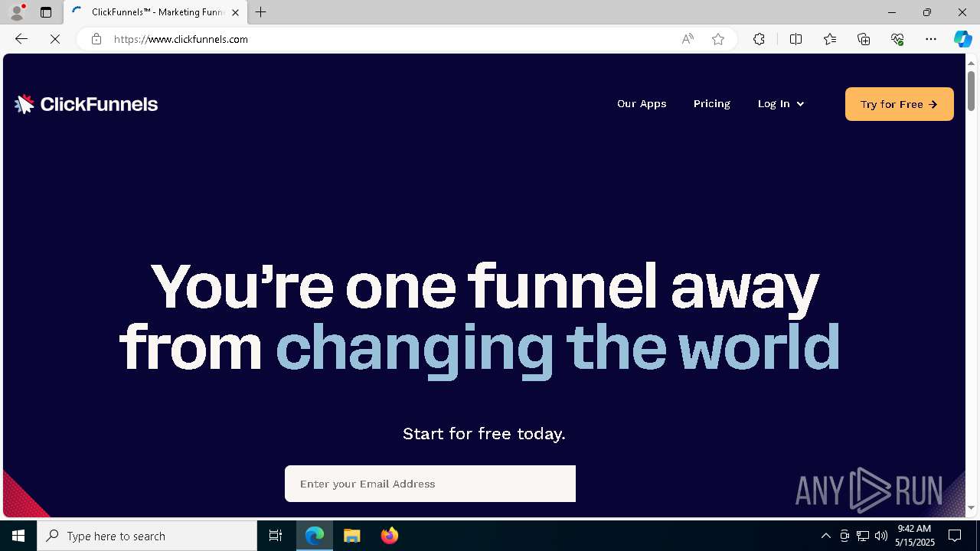Launch Firefox from taskbar
The image size is (980, 551).
coord(390,536)
